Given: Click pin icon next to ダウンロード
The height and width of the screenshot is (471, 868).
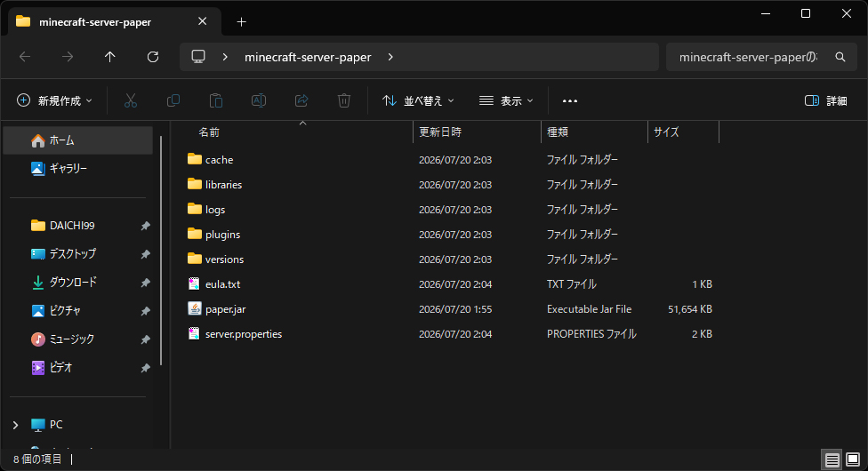Looking at the screenshot, I should coord(145,283).
